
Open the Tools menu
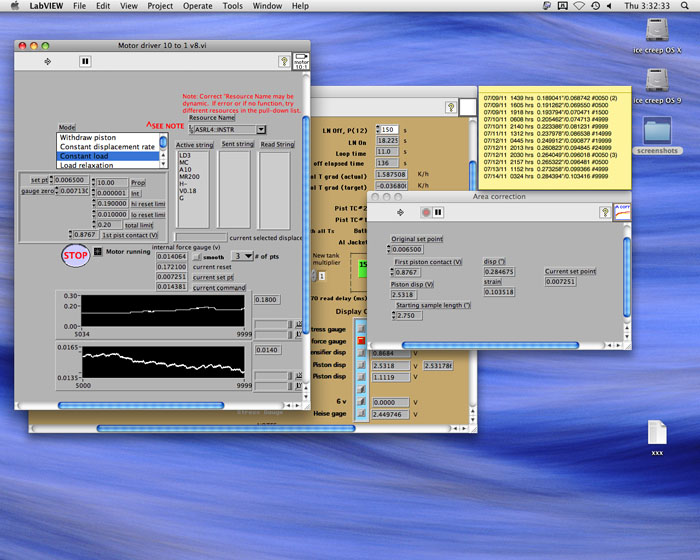[232, 6]
